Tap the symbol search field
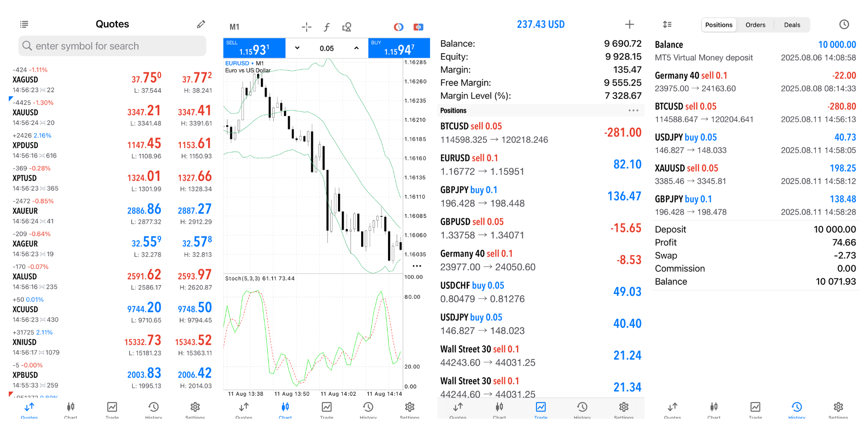The width and height of the screenshot is (868, 435). [112, 46]
